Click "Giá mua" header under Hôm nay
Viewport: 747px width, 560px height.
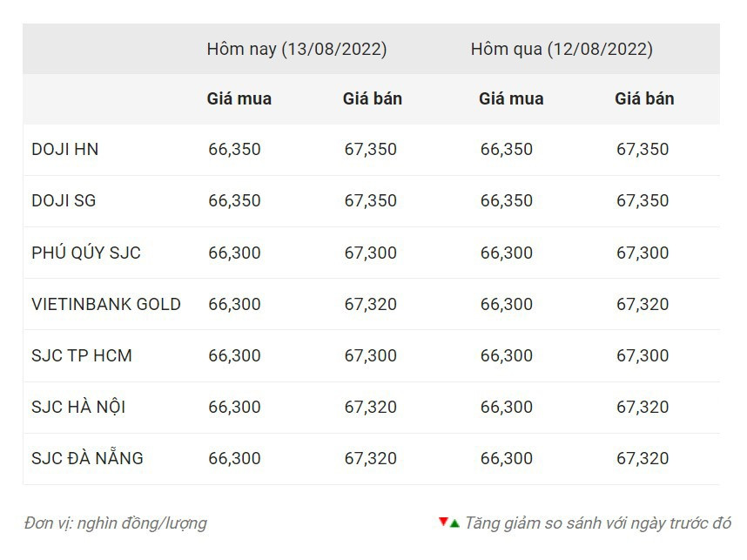pos(239,98)
